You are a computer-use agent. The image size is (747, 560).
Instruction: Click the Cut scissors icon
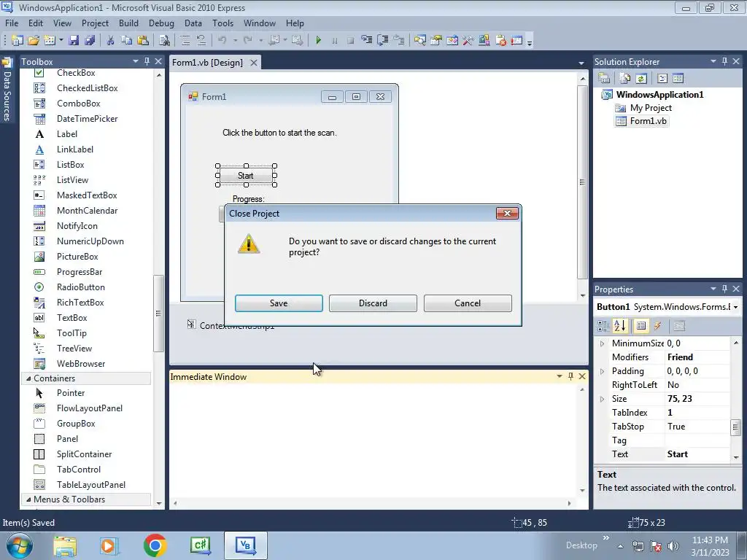tap(111, 41)
